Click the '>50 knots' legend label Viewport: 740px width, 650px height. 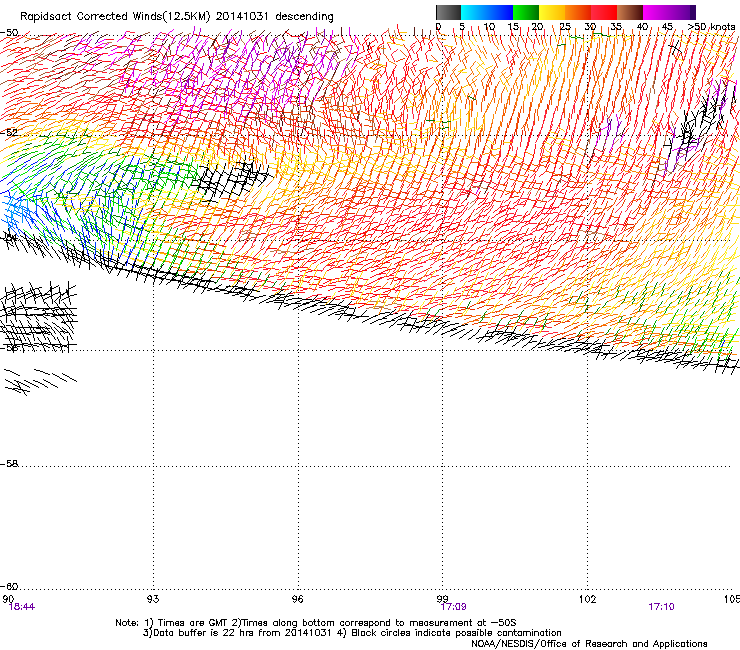click(711, 27)
